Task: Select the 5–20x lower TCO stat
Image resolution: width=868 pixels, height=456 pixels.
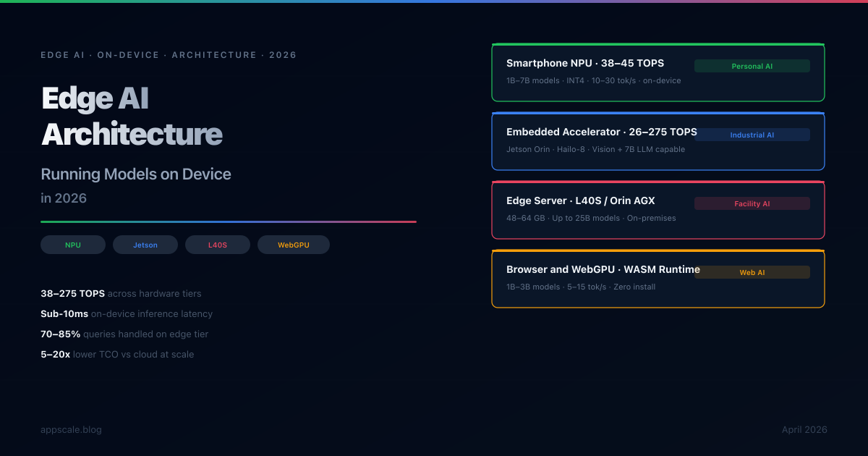Action: [x=117, y=355]
